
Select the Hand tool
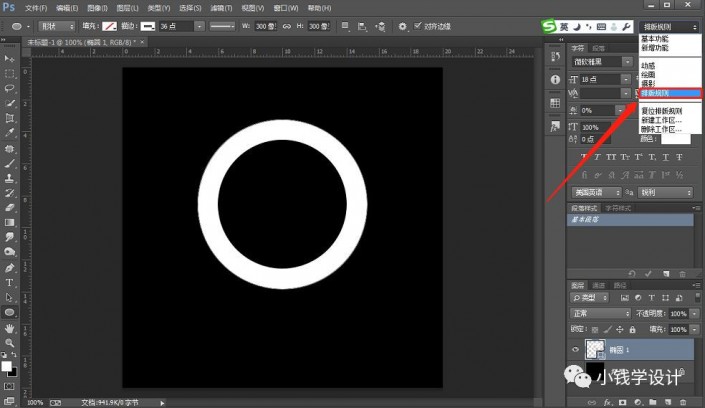[x=10, y=327]
